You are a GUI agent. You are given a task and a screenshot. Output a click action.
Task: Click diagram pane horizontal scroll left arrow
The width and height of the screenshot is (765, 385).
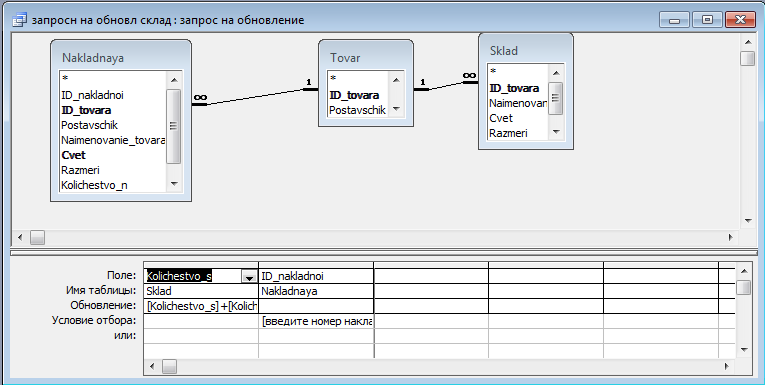pos(20,238)
